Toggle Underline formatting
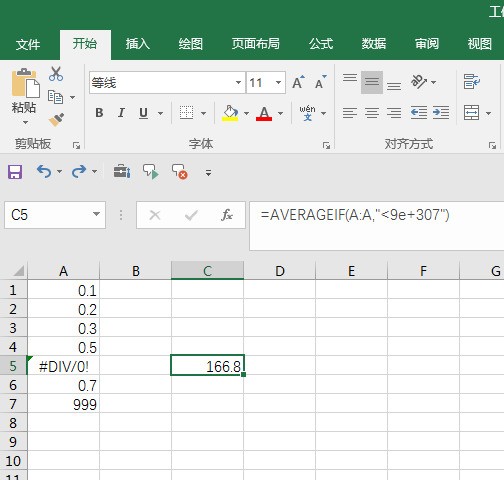 click(x=143, y=113)
